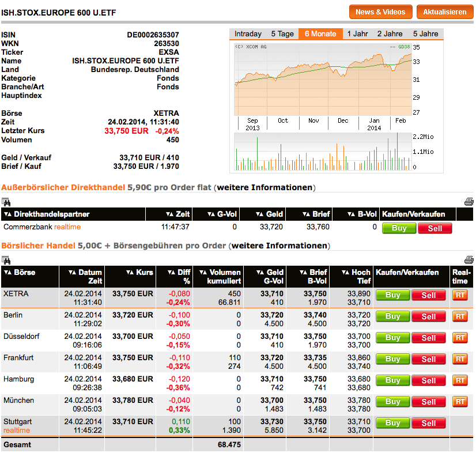Open weitere Informationen for Börslicher Handel
The image size is (476, 453).
(279, 246)
